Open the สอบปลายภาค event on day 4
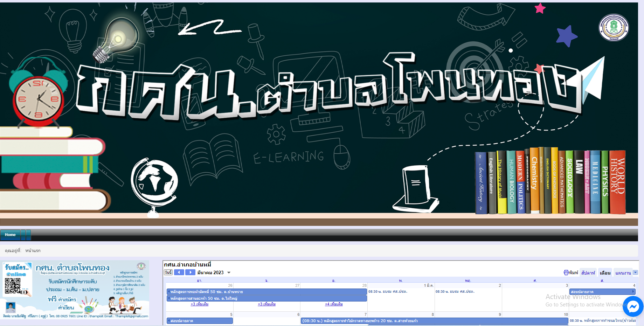Viewport: 644px width, 326px height. coord(602,292)
